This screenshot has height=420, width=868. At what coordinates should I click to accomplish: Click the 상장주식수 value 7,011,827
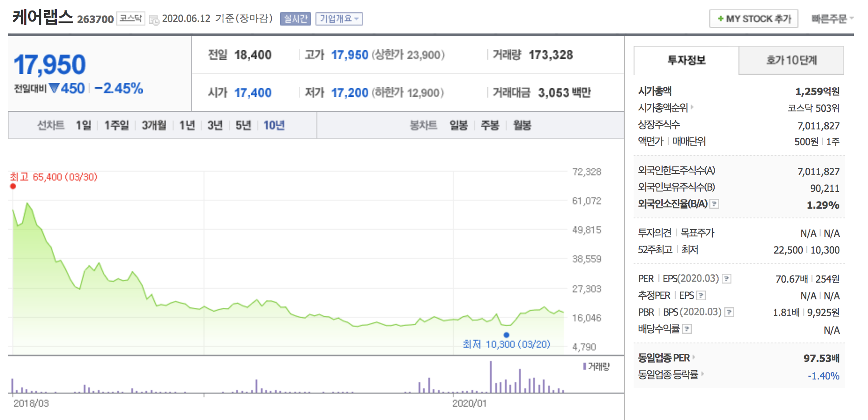[x=819, y=126]
